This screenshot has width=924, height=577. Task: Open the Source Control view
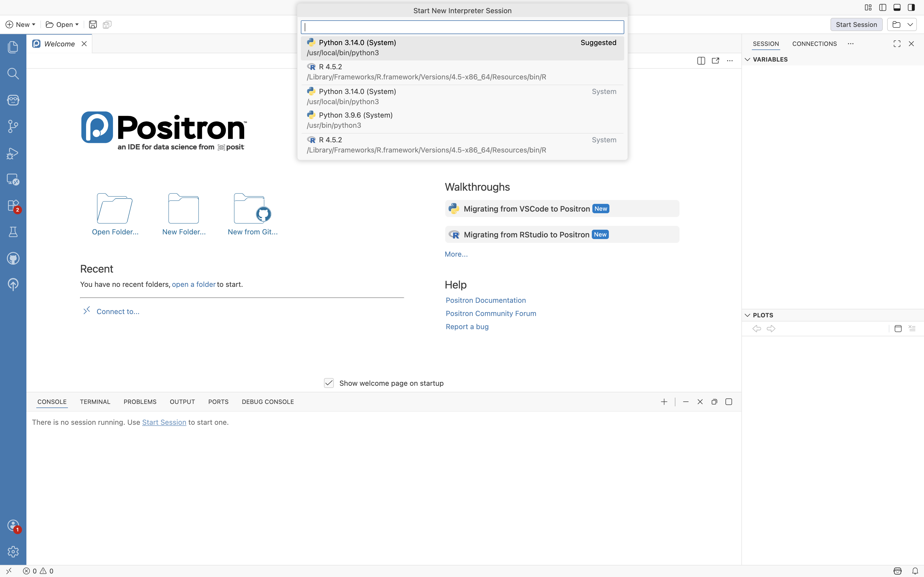point(13,126)
